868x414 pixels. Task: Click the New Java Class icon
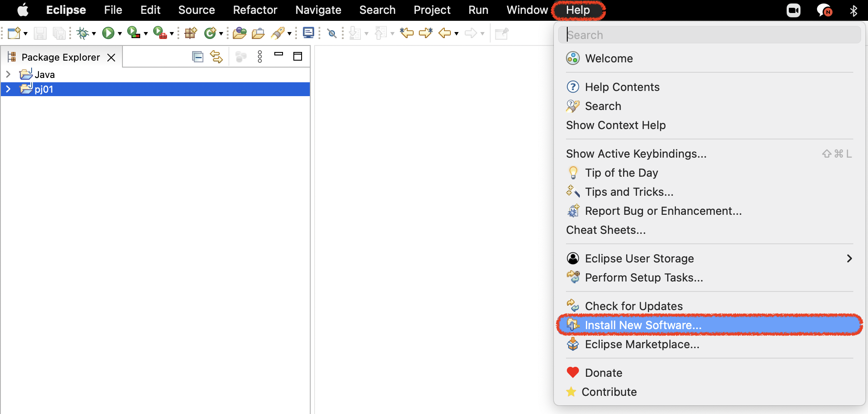tap(210, 33)
